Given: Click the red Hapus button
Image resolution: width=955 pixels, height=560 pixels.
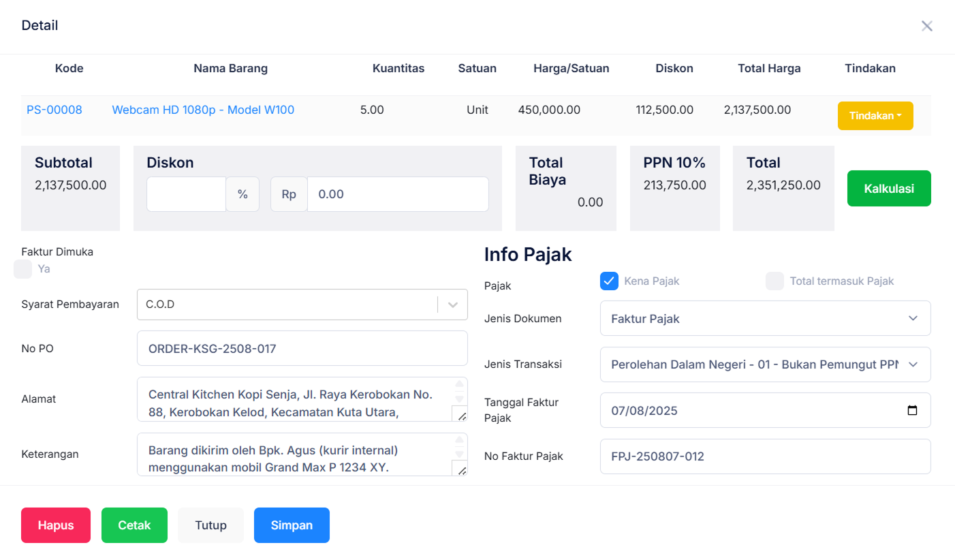Looking at the screenshot, I should pyautogui.click(x=55, y=525).
